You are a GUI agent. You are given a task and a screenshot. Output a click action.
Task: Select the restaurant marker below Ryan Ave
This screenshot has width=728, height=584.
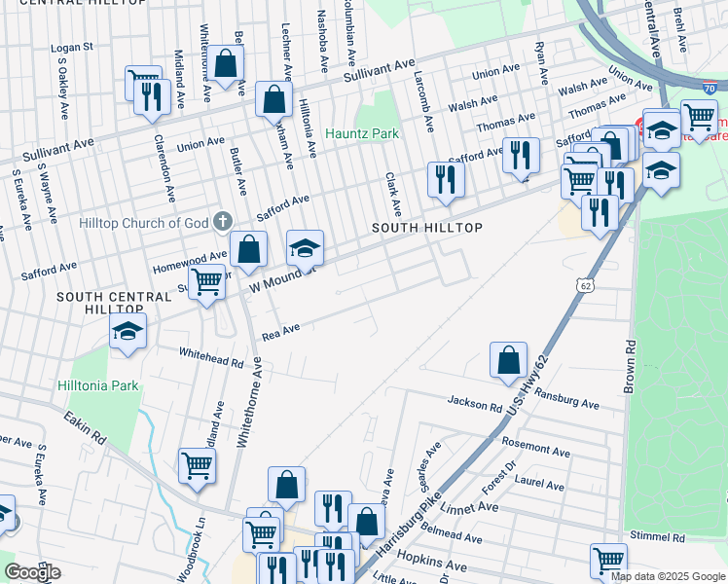(521, 157)
